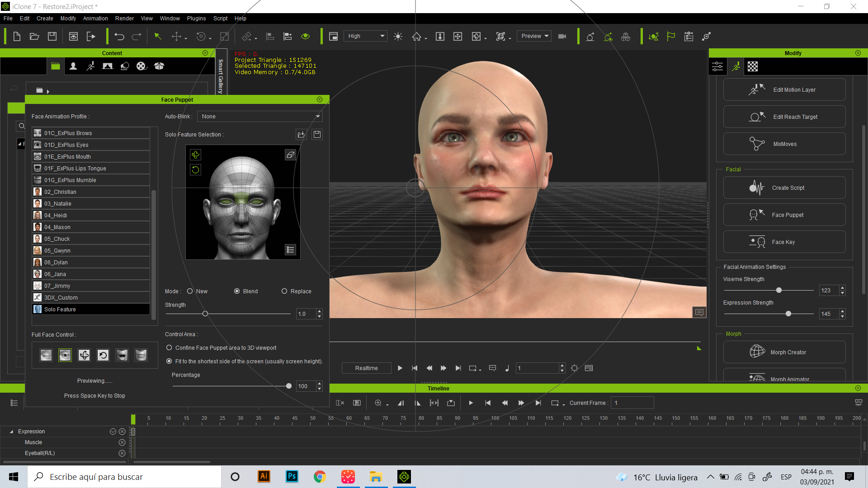The height and width of the screenshot is (488, 868).
Task: Select the open mouth Full Face Control icon
Action: click(122, 355)
